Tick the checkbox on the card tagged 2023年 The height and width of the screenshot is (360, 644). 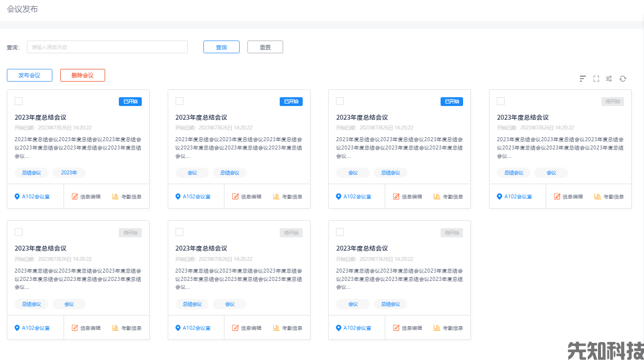point(19,101)
